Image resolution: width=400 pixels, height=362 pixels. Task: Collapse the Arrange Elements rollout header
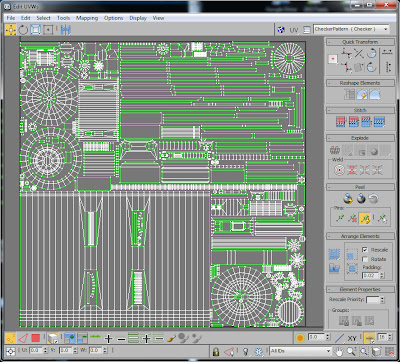click(x=360, y=236)
